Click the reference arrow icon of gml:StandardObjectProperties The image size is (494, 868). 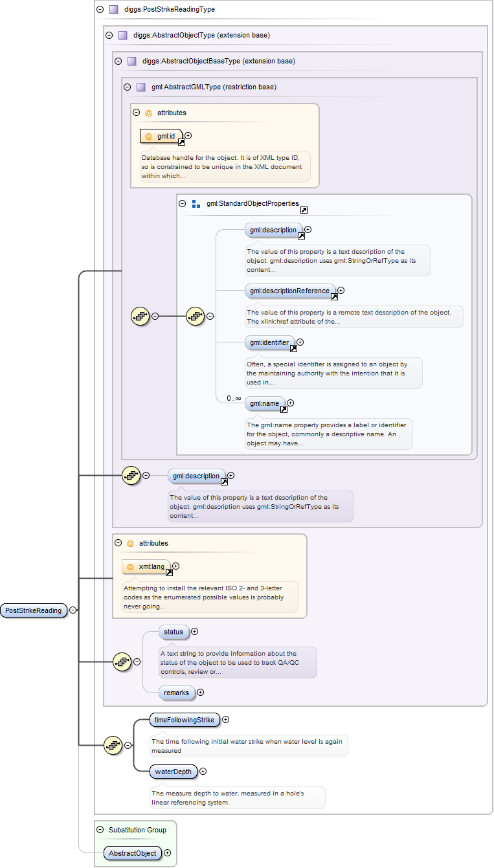(304, 210)
